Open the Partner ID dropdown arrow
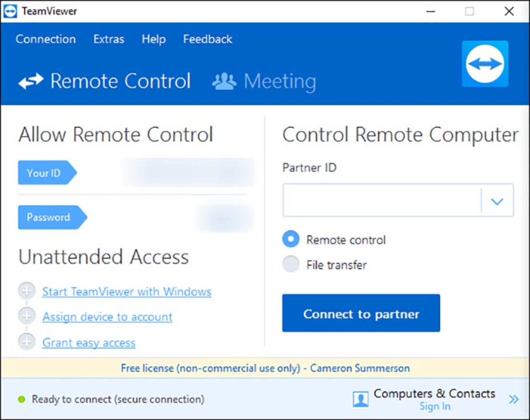This screenshot has width=530, height=420. [x=497, y=201]
